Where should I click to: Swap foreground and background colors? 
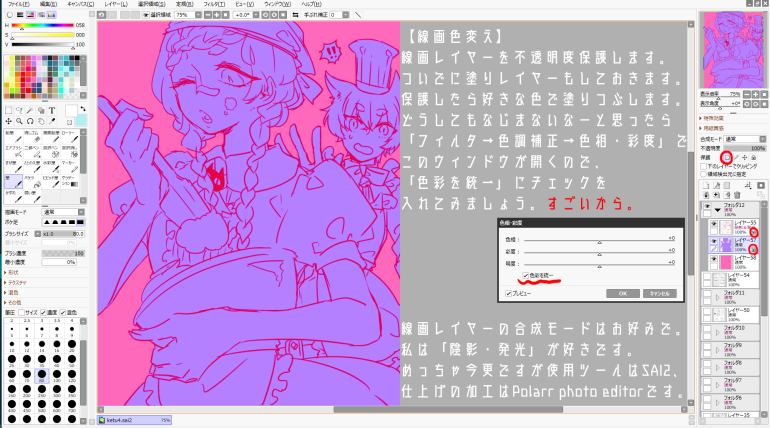click(x=82, y=109)
